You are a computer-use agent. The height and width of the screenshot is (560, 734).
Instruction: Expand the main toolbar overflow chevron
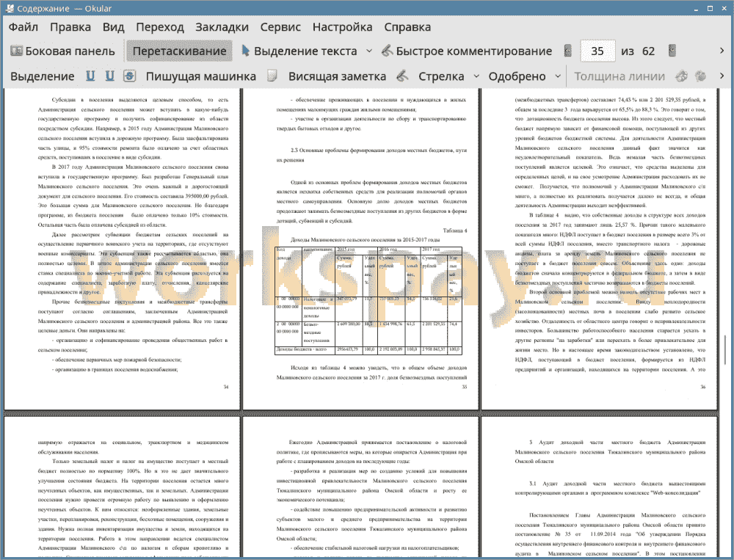point(722,51)
